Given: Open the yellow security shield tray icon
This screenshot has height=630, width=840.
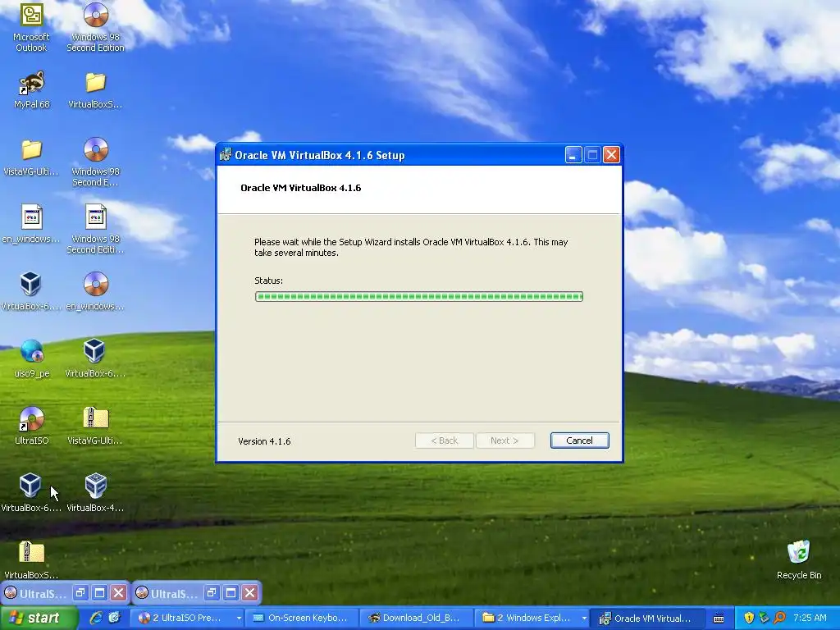Looking at the screenshot, I should [749, 618].
